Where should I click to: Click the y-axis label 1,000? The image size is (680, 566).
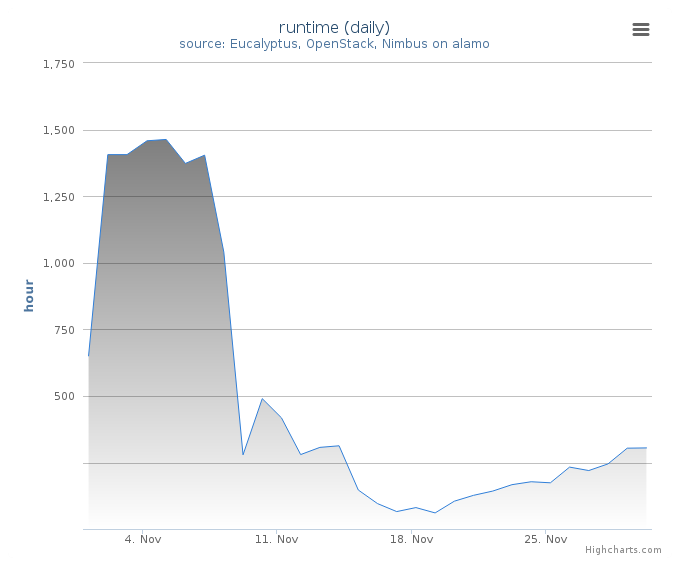[x=59, y=264]
